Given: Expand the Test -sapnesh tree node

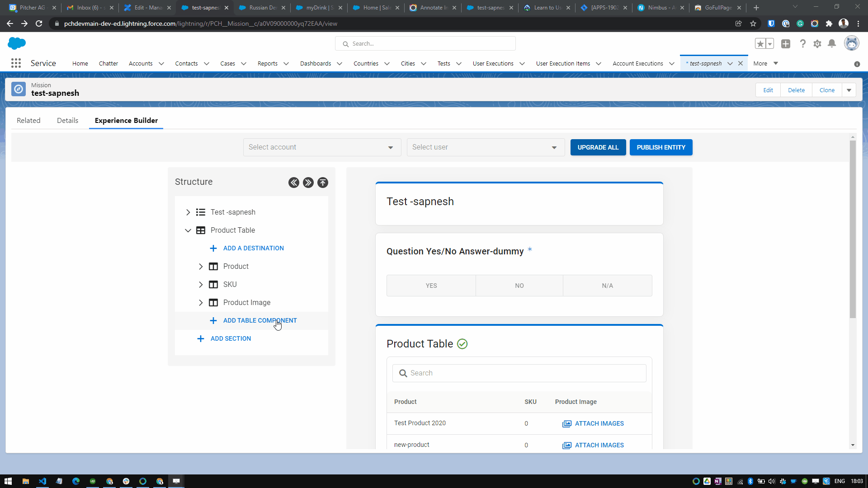Looking at the screenshot, I should click(188, 212).
